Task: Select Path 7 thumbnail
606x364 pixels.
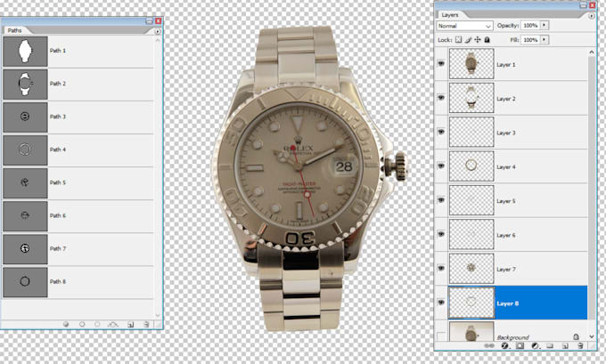Action: (25, 249)
